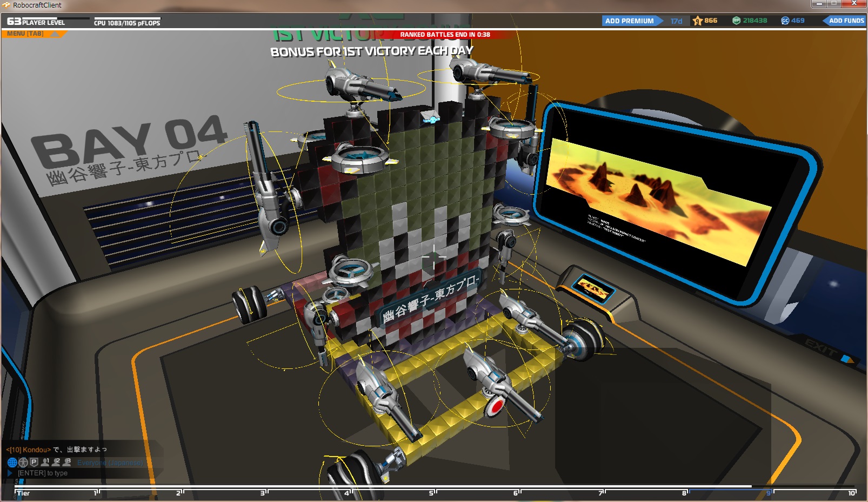Click the premium days remaining 17d

677,21
